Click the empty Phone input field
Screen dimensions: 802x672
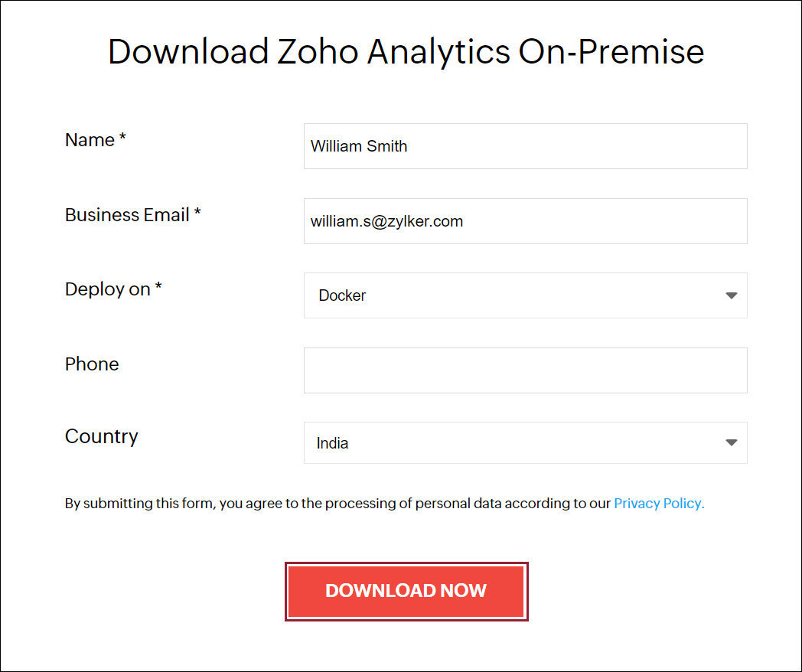525,370
